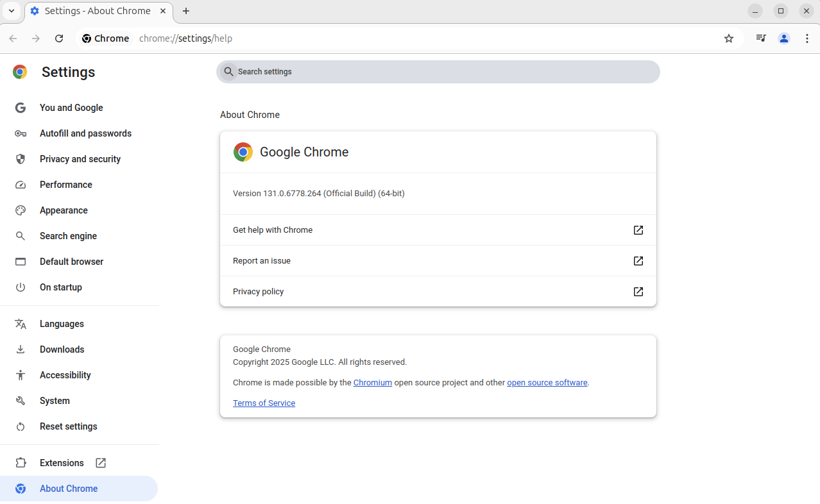Open a new tab with plus button
820x504 pixels.
click(x=186, y=11)
